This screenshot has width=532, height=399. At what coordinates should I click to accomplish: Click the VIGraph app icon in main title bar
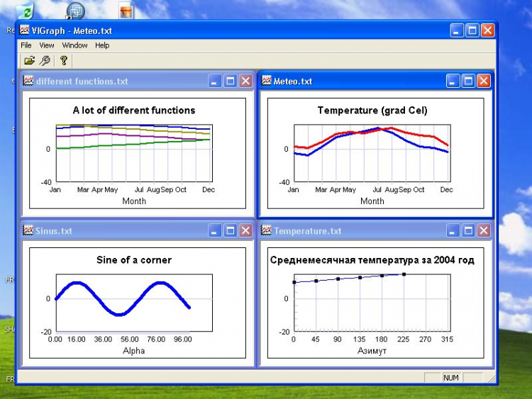[x=24, y=30]
